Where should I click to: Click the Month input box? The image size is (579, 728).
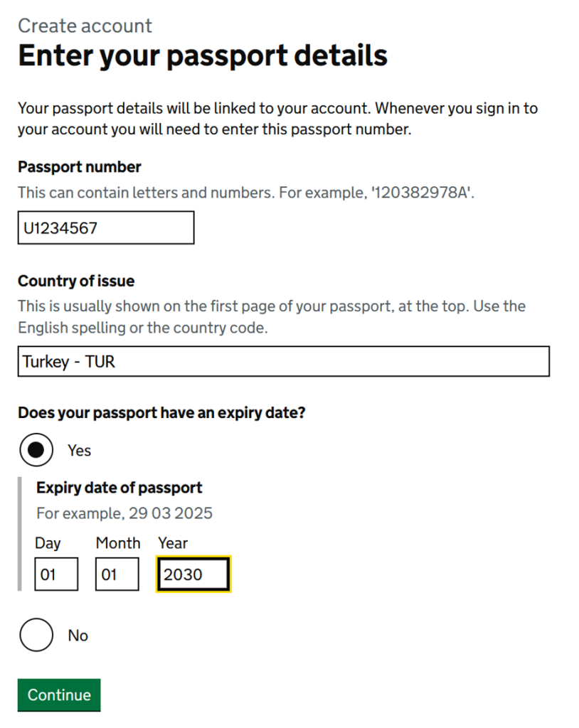tap(117, 574)
